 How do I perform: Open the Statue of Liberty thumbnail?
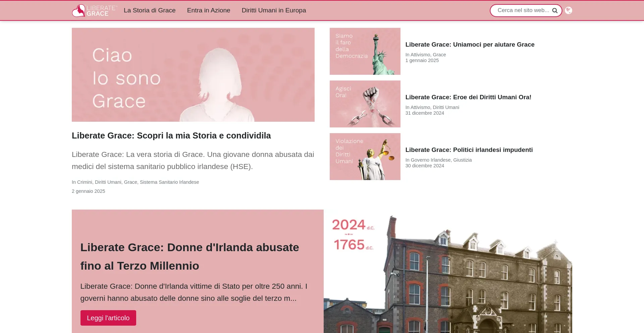[x=365, y=51]
